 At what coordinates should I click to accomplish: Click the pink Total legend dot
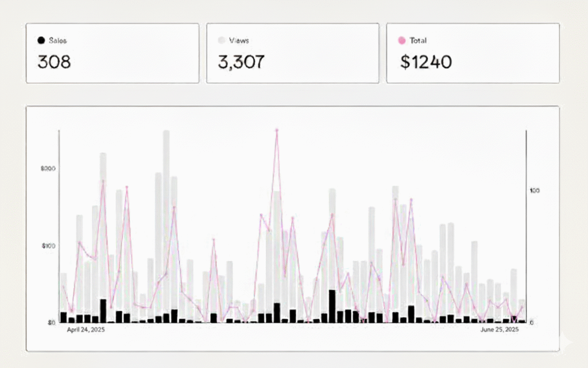coord(401,41)
